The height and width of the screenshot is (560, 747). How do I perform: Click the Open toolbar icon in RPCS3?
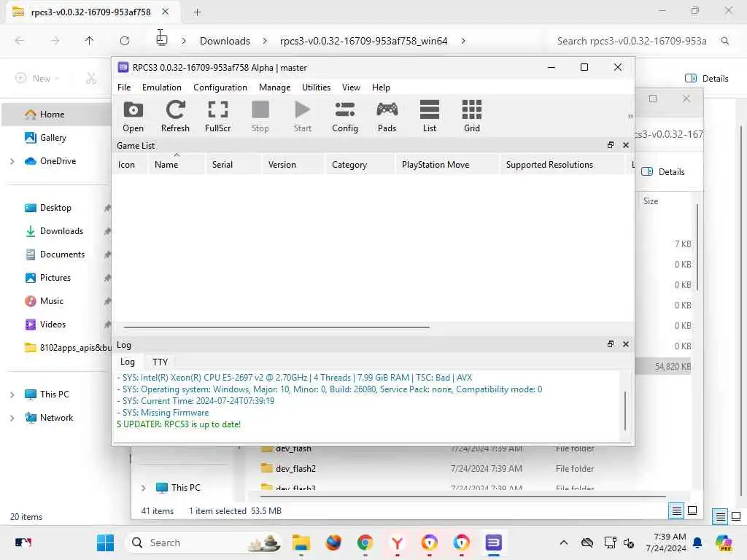(133, 116)
